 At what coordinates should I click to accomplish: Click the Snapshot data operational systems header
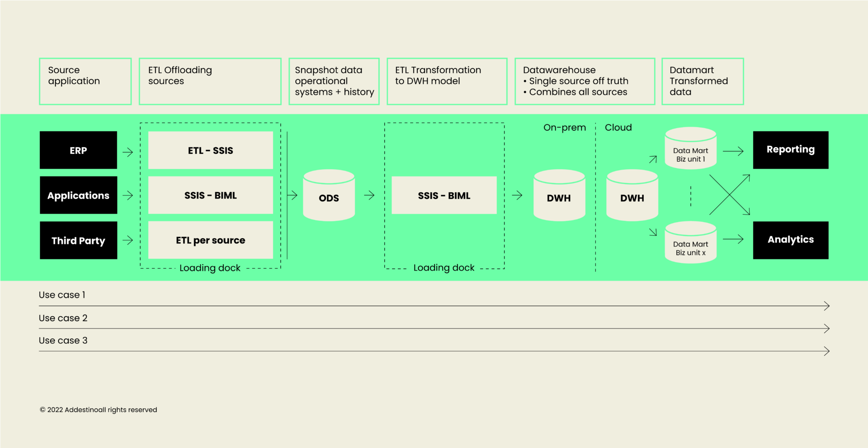(x=334, y=81)
